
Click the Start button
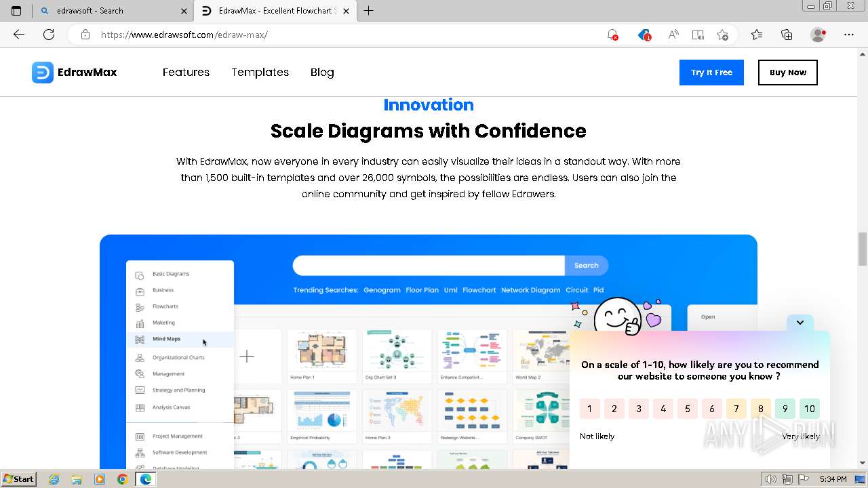[x=19, y=479]
